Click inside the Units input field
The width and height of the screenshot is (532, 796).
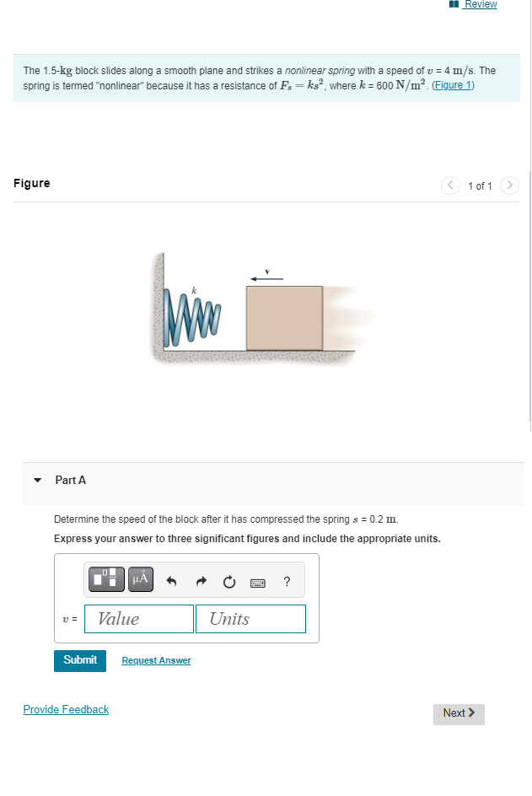250,618
